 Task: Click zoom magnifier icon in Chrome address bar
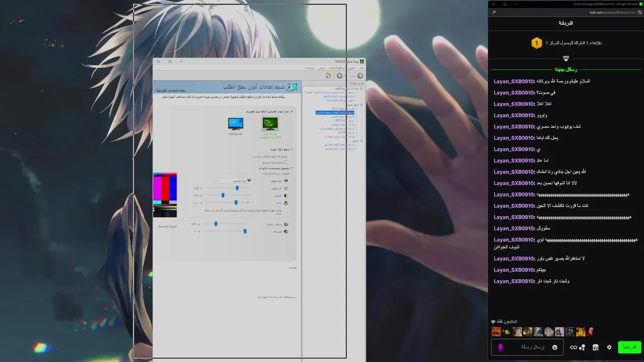click(x=494, y=13)
